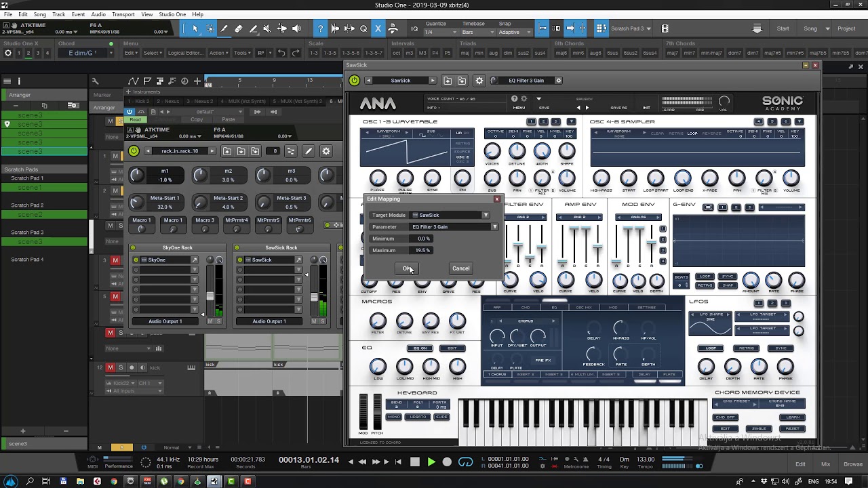
Task: Open the rack routing icon
Action: [x=290, y=151]
